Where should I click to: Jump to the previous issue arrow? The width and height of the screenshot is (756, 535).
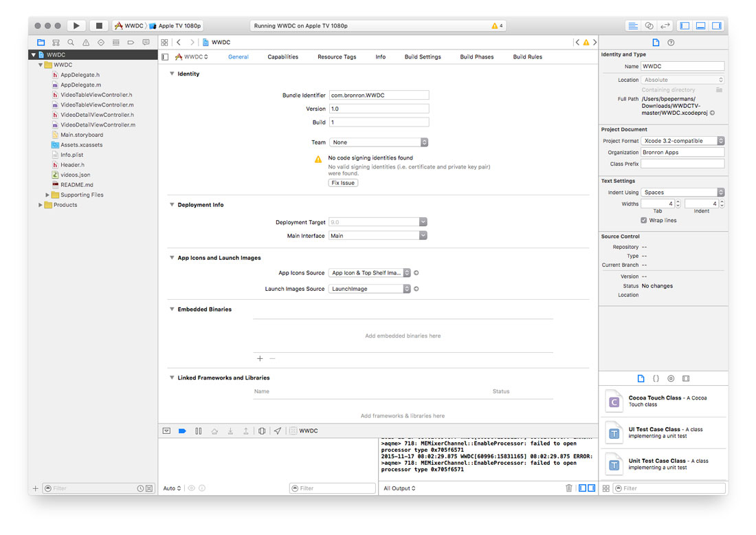(577, 43)
